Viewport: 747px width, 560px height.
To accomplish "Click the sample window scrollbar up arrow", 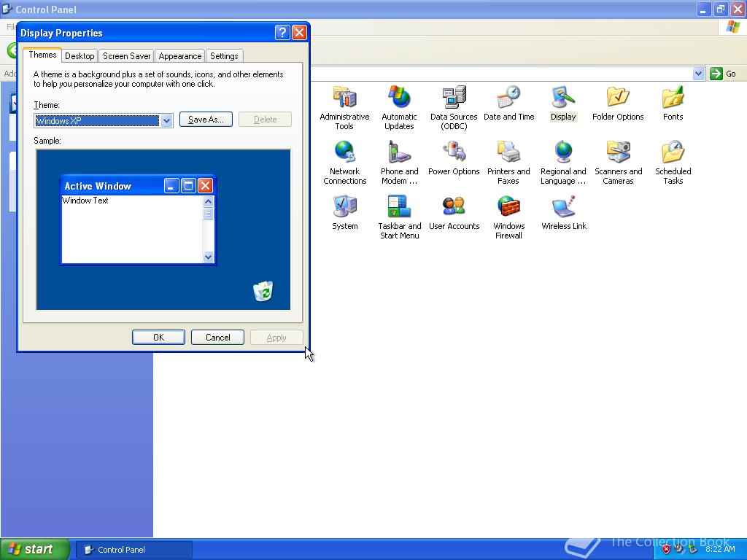I will tap(208, 201).
